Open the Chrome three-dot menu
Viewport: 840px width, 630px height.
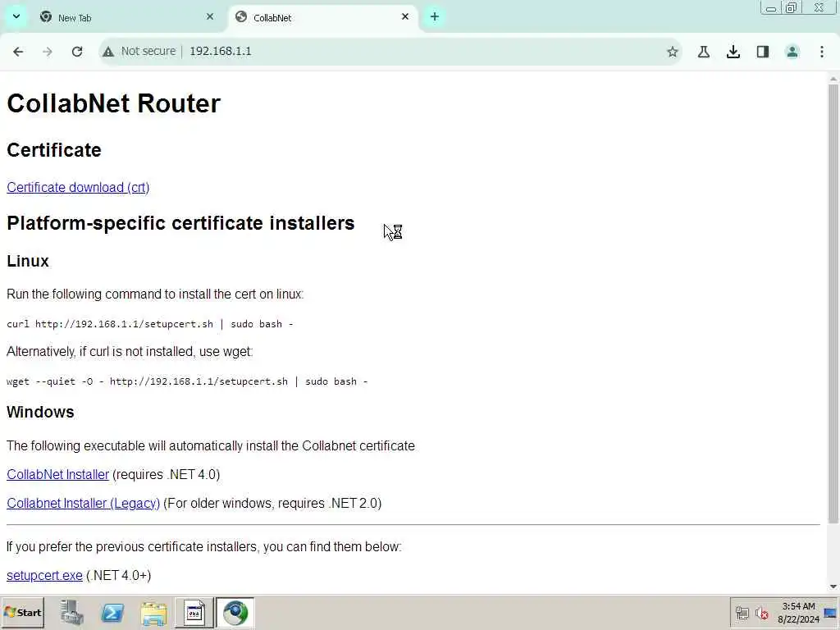[822, 52]
